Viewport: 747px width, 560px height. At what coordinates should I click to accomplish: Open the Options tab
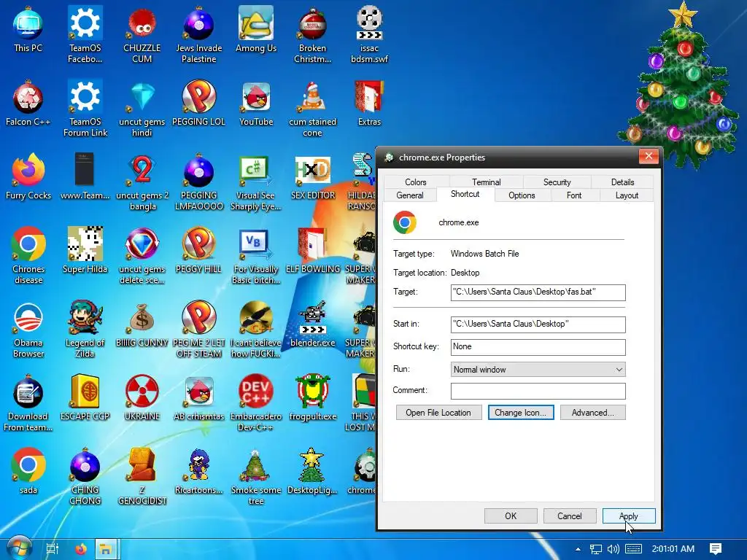522,195
